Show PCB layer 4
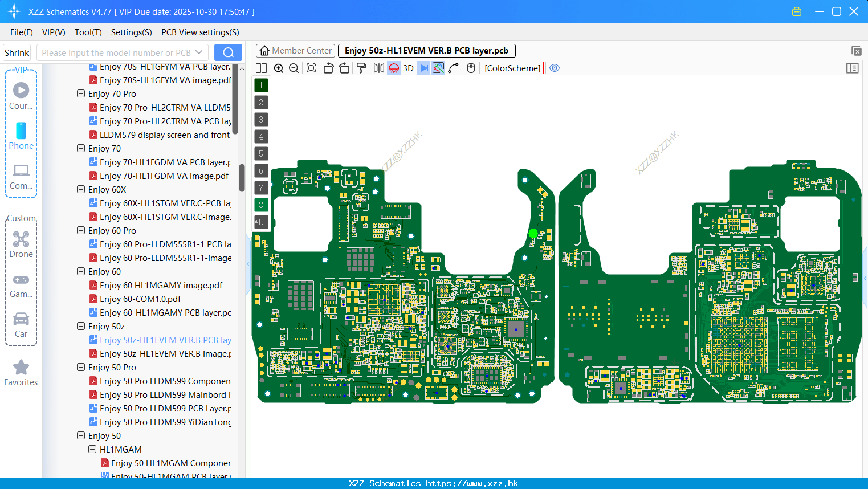This screenshot has height=489, width=868. coord(261,137)
